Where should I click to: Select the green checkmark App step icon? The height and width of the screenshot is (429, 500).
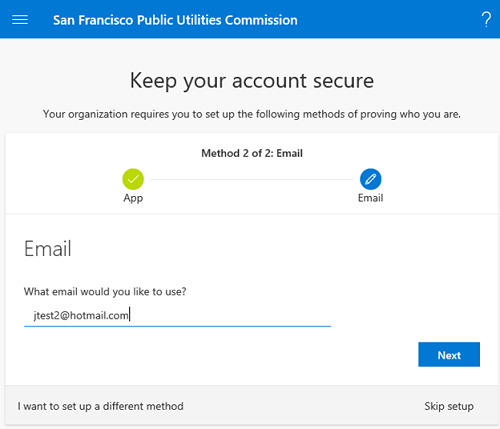click(x=133, y=179)
